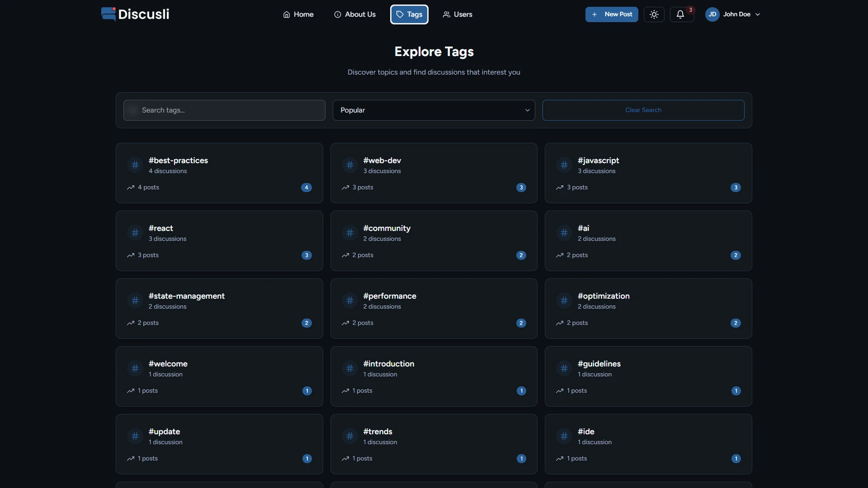Click the hash icon of #introduction

[x=349, y=369]
